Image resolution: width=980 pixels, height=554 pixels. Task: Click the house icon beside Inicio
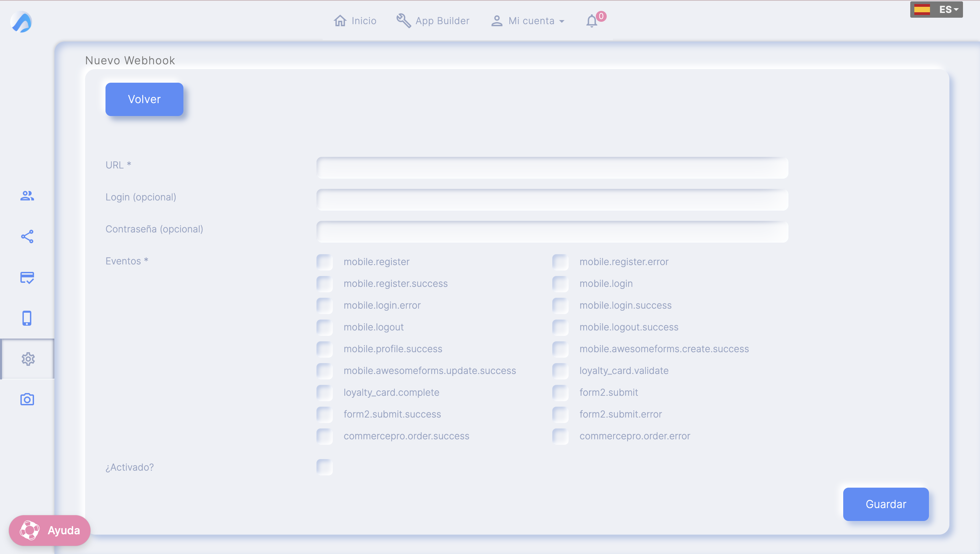coord(340,20)
